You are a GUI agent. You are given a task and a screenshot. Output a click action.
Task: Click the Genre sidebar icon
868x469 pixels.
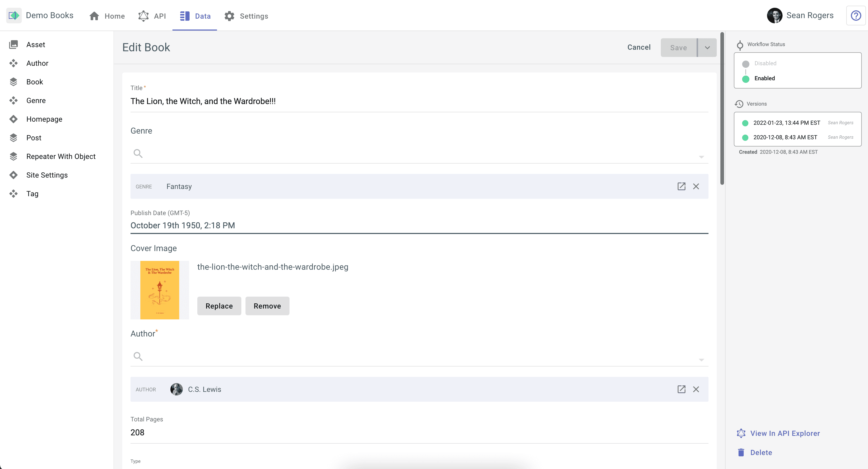pos(13,100)
